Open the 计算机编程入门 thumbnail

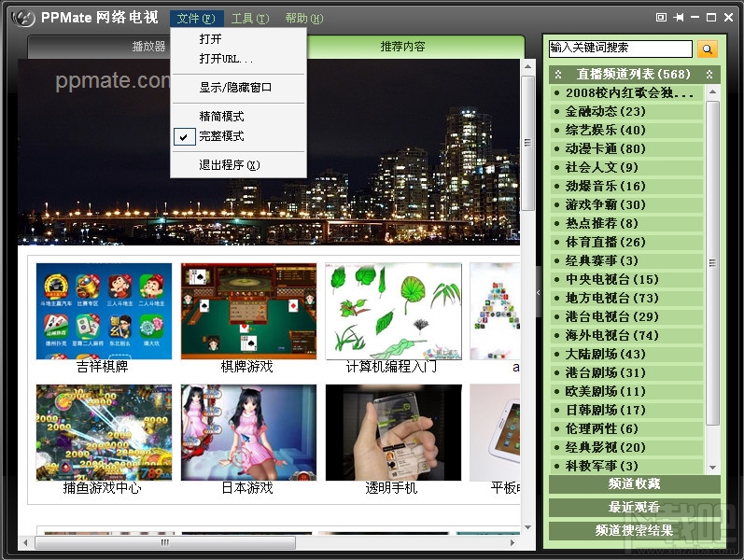393,312
